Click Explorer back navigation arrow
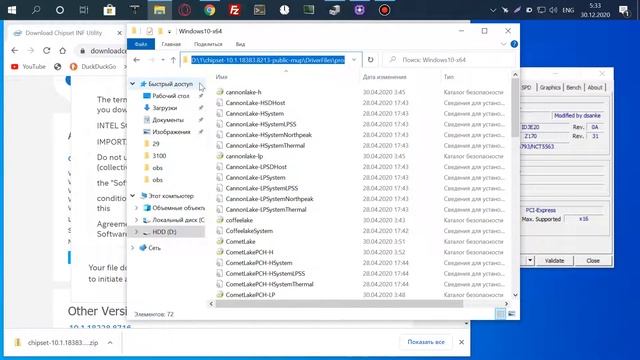The width and height of the screenshot is (640, 360). [x=137, y=60]
